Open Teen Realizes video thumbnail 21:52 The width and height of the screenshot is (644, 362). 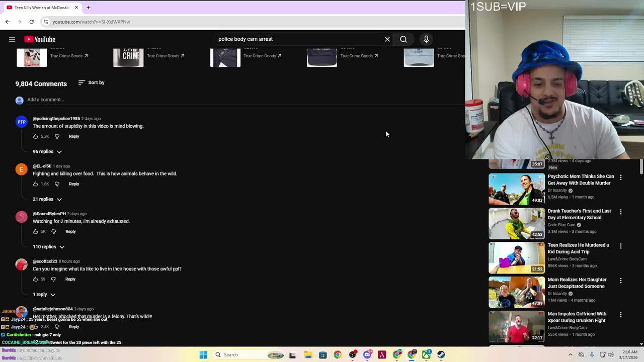[x=517, y=258]
